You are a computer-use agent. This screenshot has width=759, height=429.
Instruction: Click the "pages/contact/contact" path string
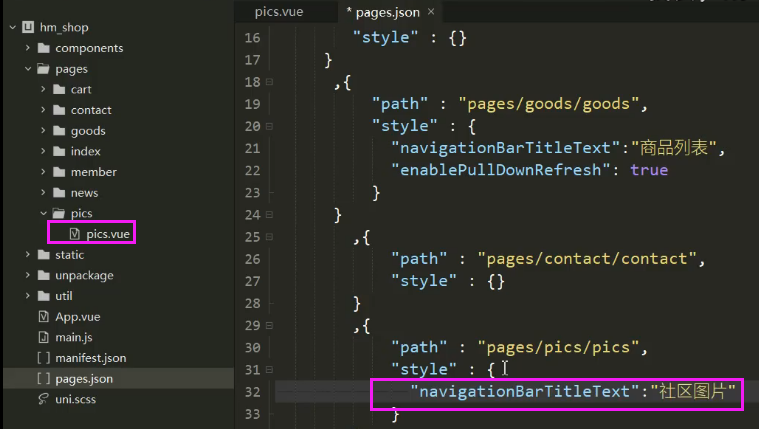coord(587,259)
